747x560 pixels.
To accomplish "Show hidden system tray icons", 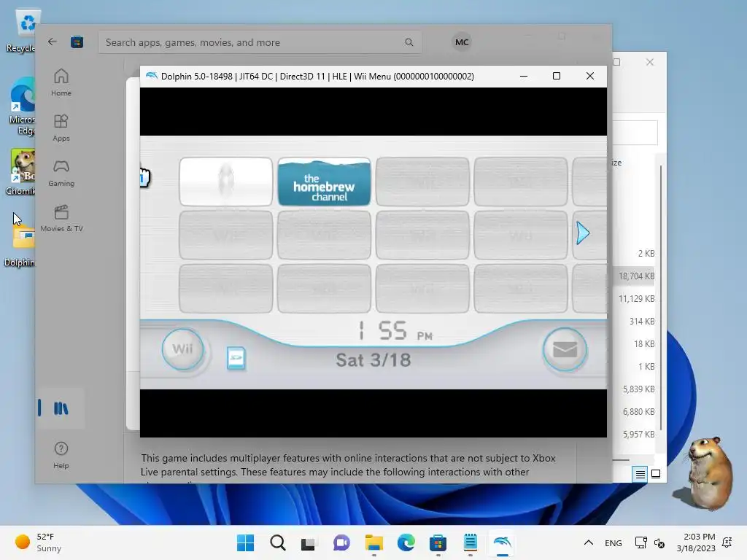I will pos(589,542).
